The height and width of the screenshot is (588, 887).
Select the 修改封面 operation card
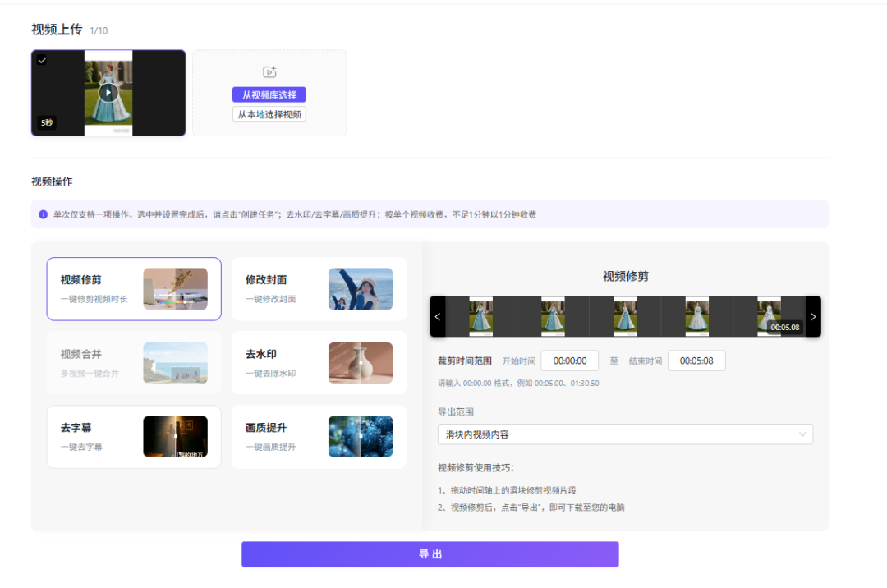pyautogui.click(x=319, y=289)
